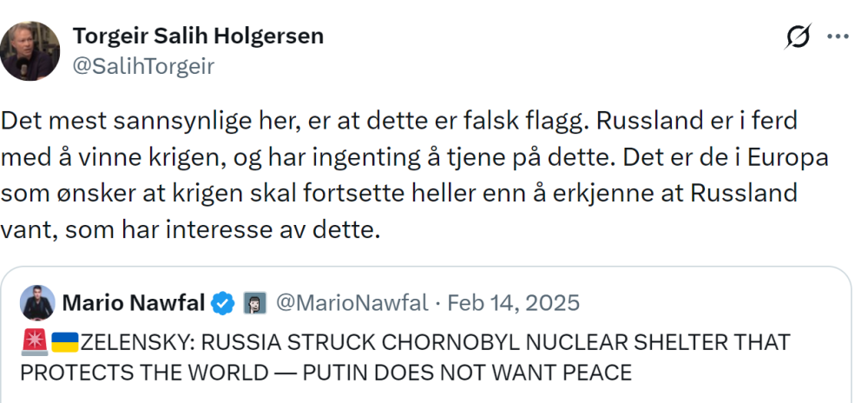Open the Grok explain-post icon
Image resolution: width=868 pixels, height=403 pixels.
797,37
